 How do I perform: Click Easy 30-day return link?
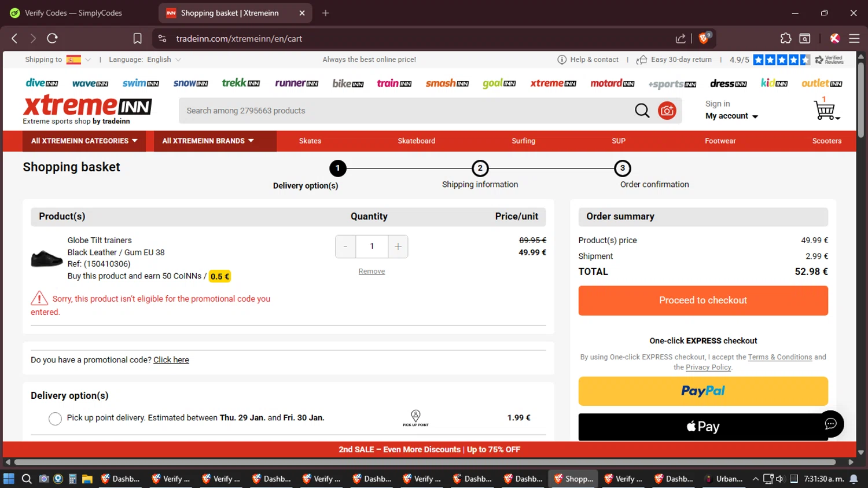coord(674,60)
